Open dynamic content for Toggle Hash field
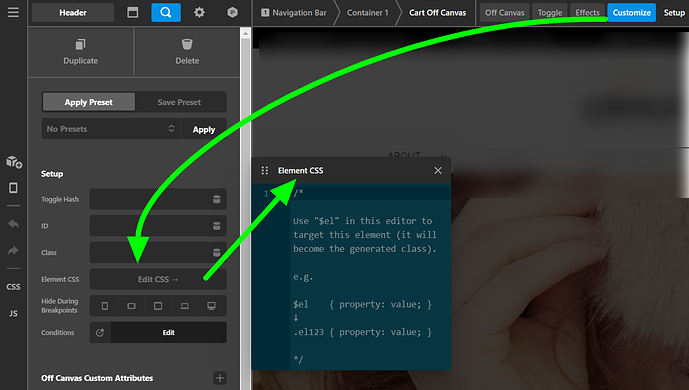The width and height of the screenshot is (689, 390). pos(217,199)
